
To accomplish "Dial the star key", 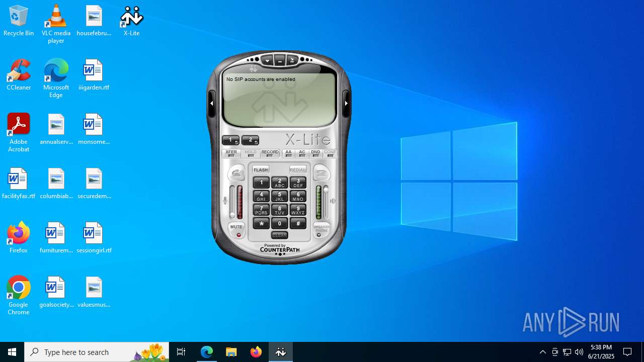I will click(261, 223).
